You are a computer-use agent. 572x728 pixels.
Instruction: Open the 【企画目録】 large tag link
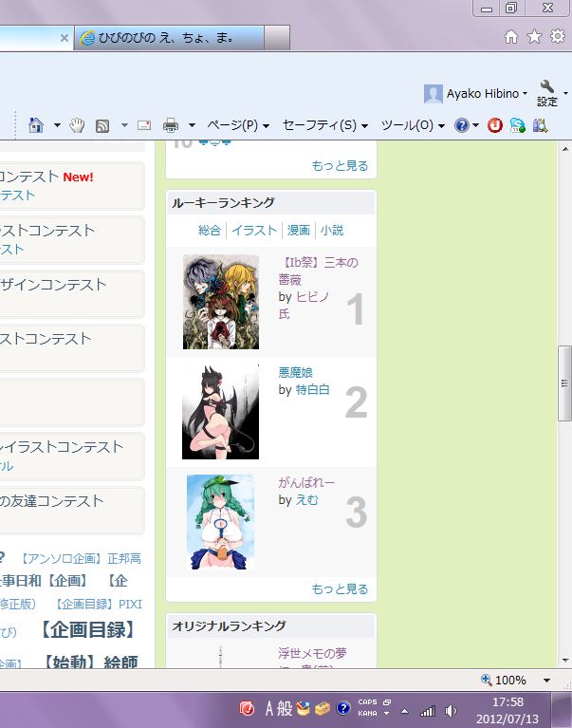coord(88,629)
